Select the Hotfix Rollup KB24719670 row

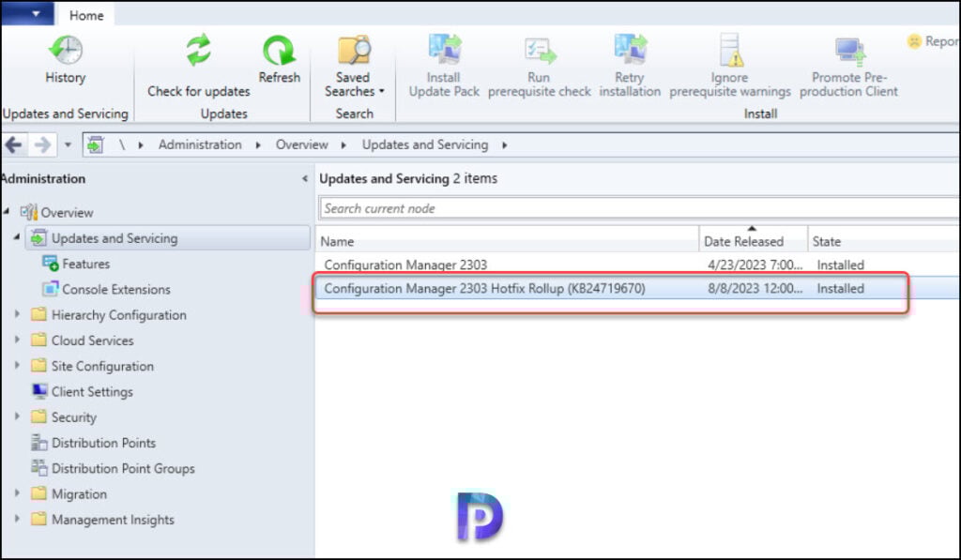point(637,289)
